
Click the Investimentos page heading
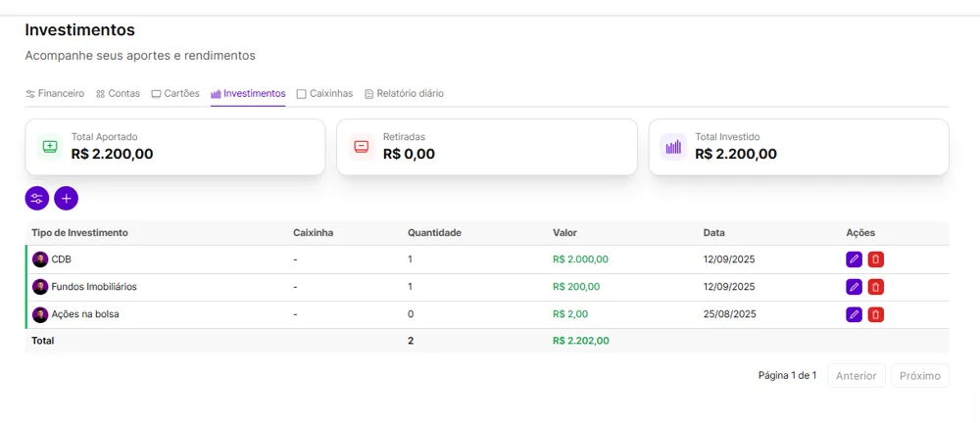80,29
